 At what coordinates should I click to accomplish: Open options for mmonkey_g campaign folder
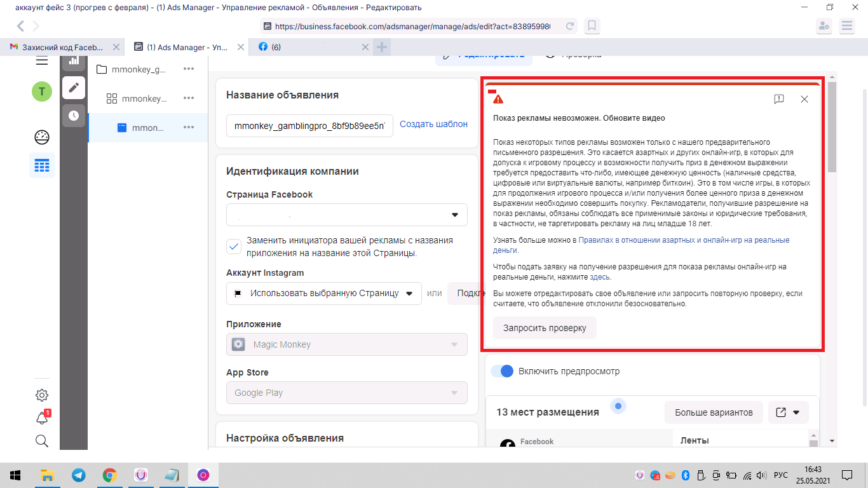pos(189,69)
